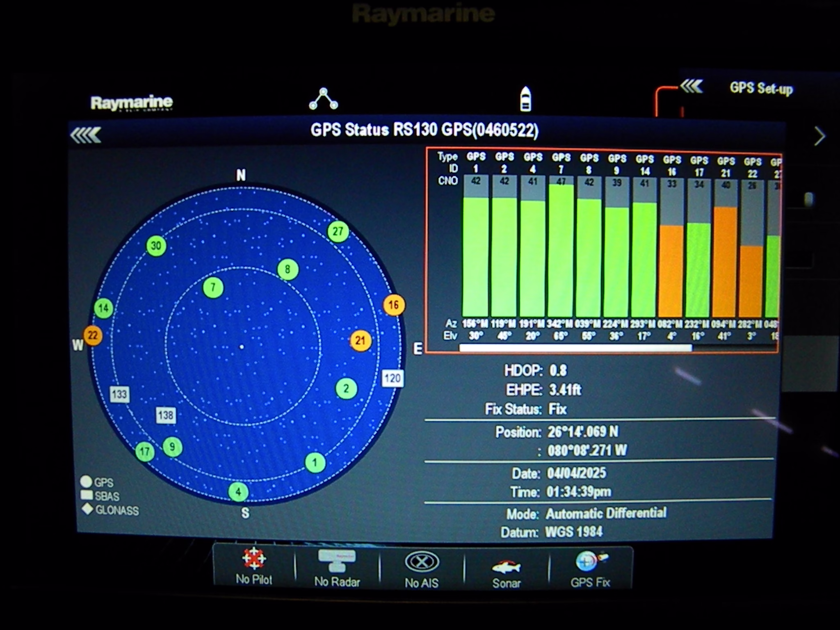Open the GPS Fix status icon
The image size is (840, 630).
590,570
